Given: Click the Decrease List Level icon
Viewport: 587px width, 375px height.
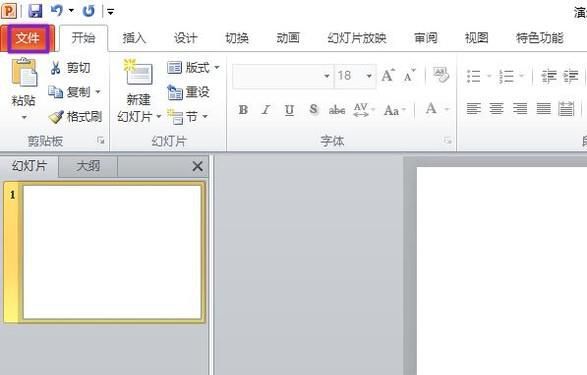Looking at the screenshot, I should [x=548, y=76].
